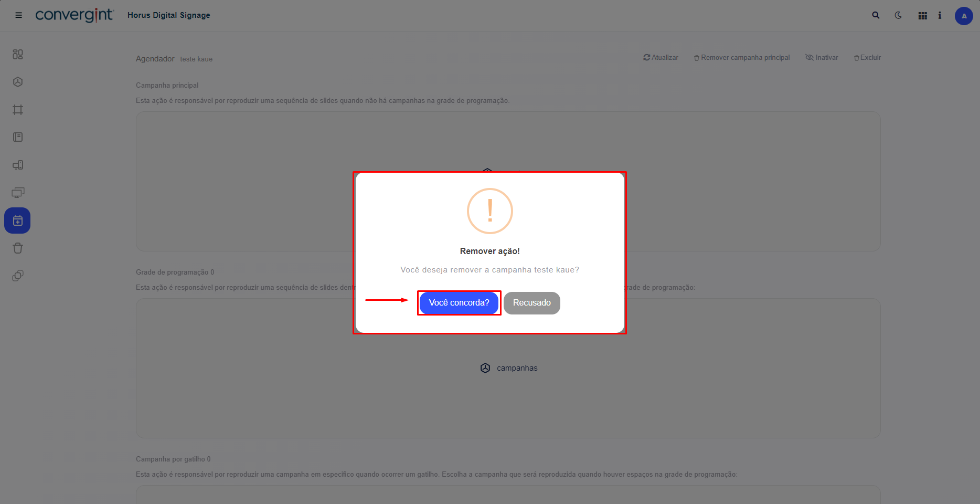The image size is (980, 504).
Task: Select the scheduler calendar sidebar item
Action: point(17,220)
